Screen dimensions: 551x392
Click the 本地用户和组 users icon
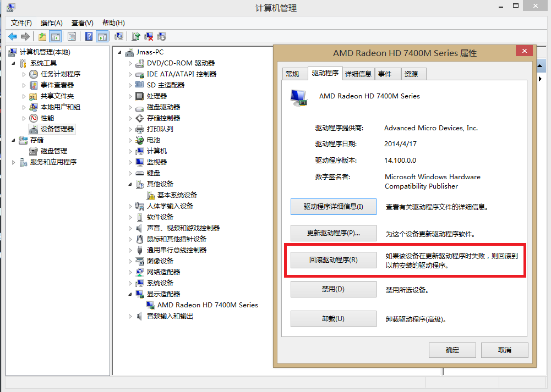(x=34, y=107)
